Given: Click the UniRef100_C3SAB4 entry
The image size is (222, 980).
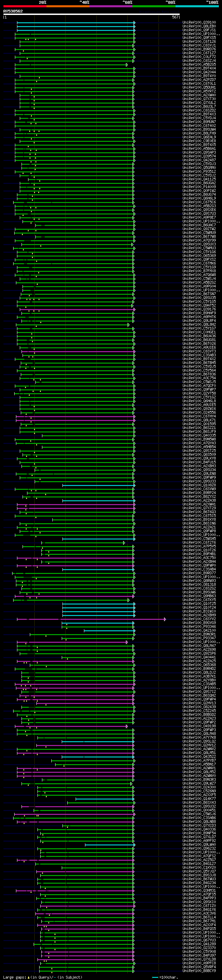Looking at the screenshot, I should tap(199, 569).
